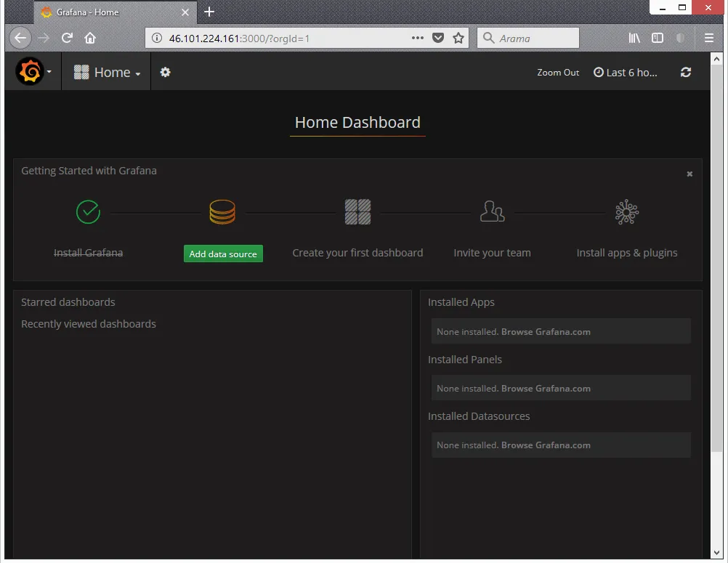
Task: Expand the Home dashboard dropdown
Action: 107,73
